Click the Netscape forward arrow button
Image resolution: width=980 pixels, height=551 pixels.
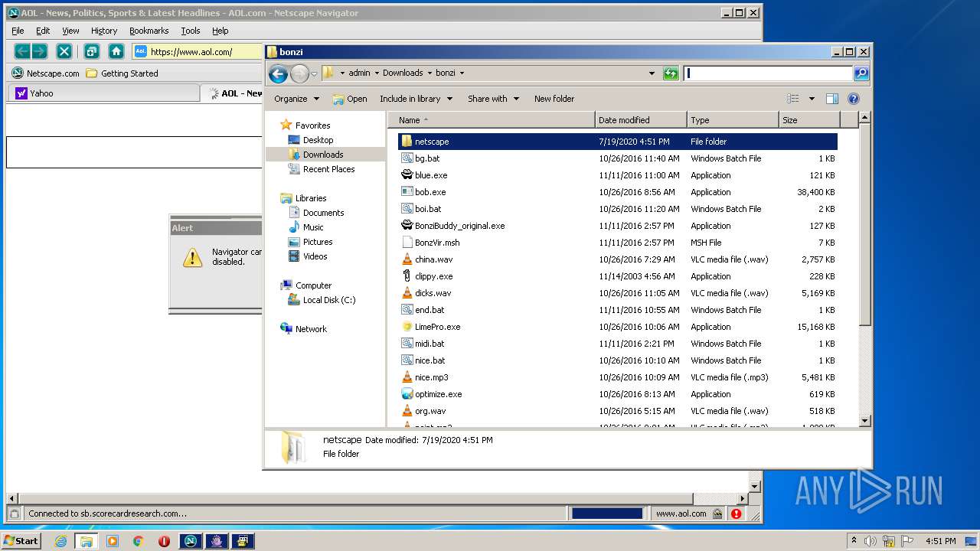(40, 51)
